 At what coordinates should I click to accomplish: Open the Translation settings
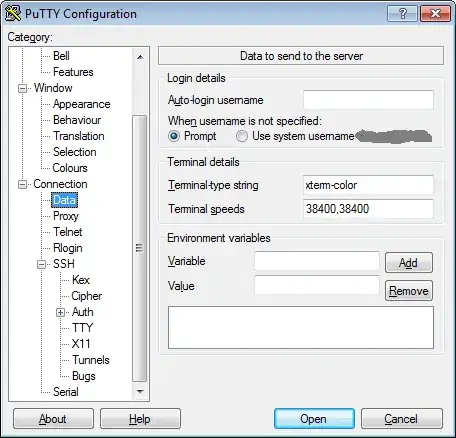pos(79,136)
